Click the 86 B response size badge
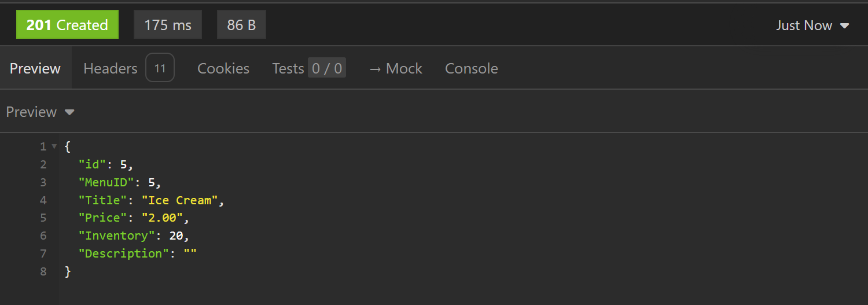This screenshot has height=305, width=868. [x=241, y=25]
